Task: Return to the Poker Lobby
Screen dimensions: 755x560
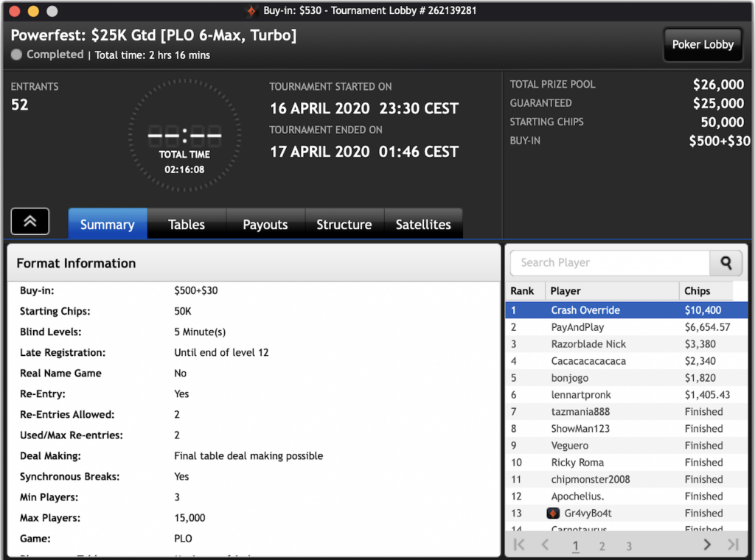Action: click(x=703, y=44)
